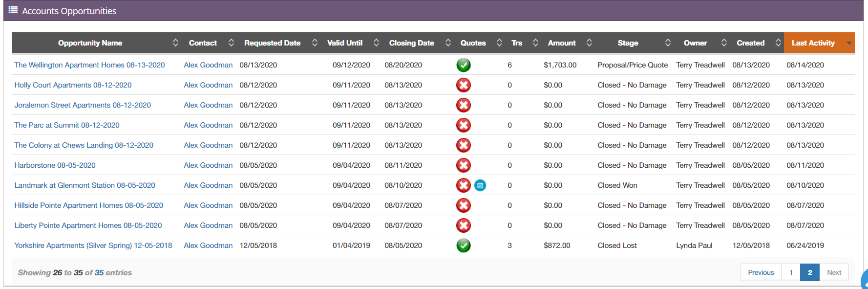
Task: Click the Closed Lost stage cell
Action: (617, 245)
